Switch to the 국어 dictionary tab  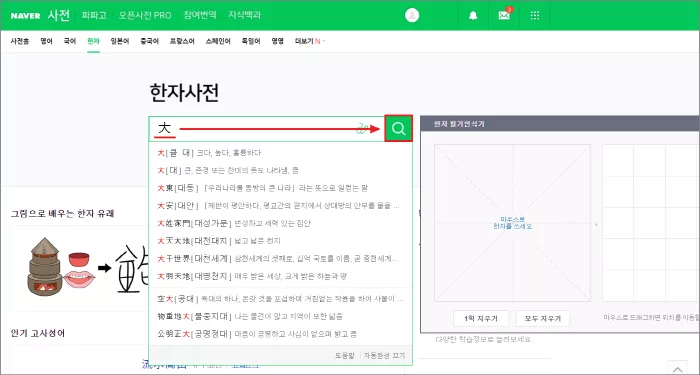click(x=70, y=42)
